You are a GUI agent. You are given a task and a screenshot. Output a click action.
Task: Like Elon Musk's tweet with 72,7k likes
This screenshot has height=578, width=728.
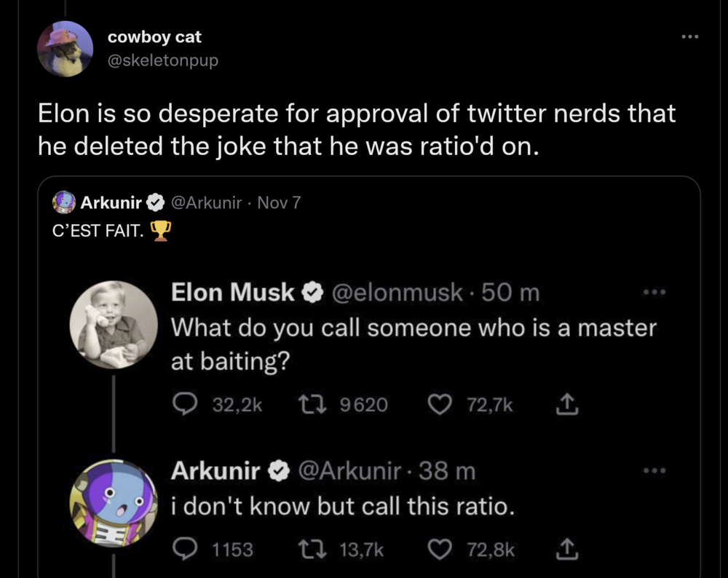pyautogui.click(x=440, y=404)
